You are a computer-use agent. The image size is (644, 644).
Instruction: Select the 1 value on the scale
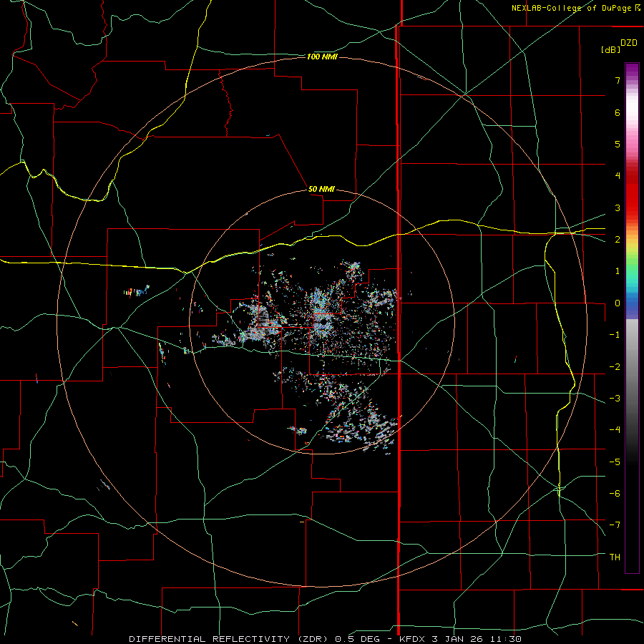point(618,271)
